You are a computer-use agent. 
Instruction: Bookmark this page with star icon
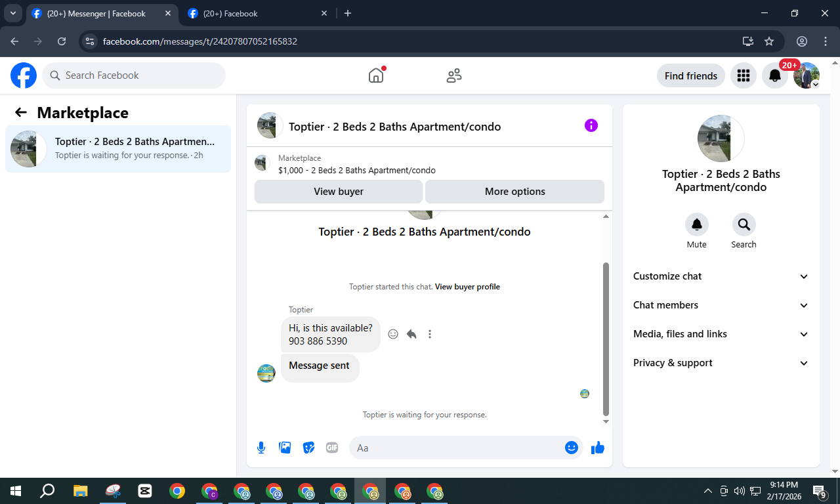tap(769, 41)
